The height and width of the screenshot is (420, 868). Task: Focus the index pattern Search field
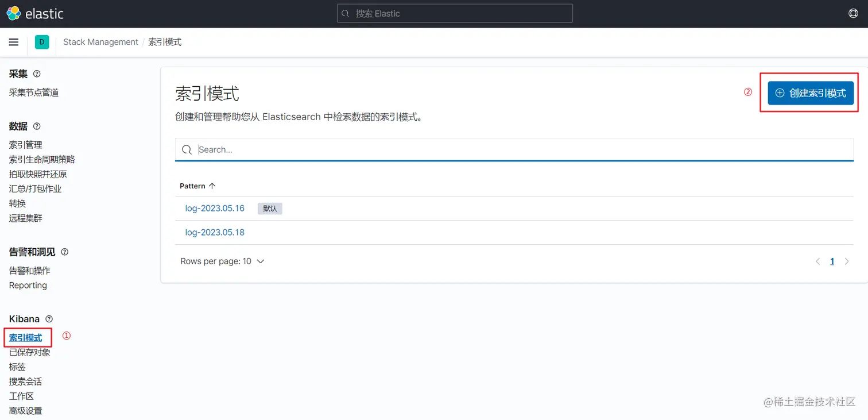pyautogui.click(x=514, y=149)
